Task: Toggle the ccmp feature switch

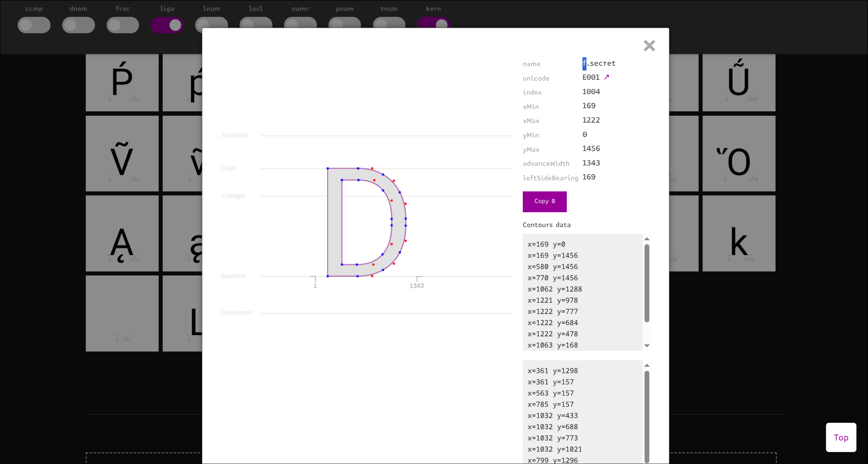Action: click(x=34, y=25)
